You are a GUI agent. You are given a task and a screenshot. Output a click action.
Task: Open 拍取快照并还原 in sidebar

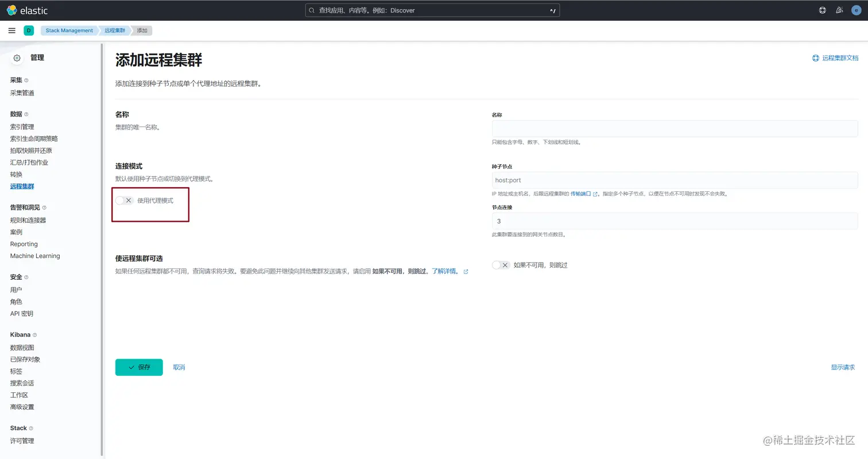click(x=31, y=151)
